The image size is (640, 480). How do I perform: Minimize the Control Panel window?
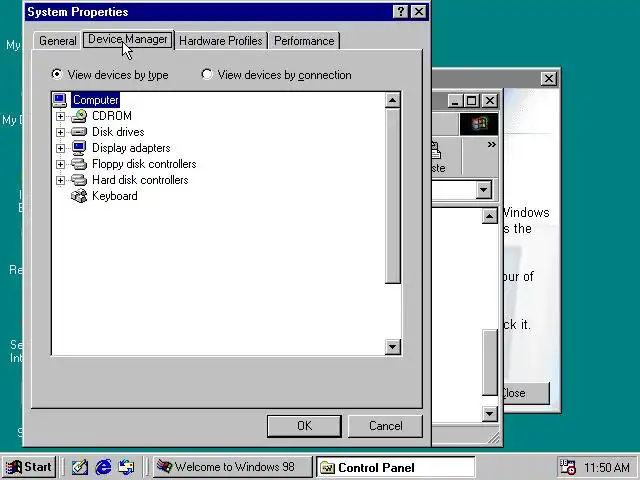click(456, 100)
